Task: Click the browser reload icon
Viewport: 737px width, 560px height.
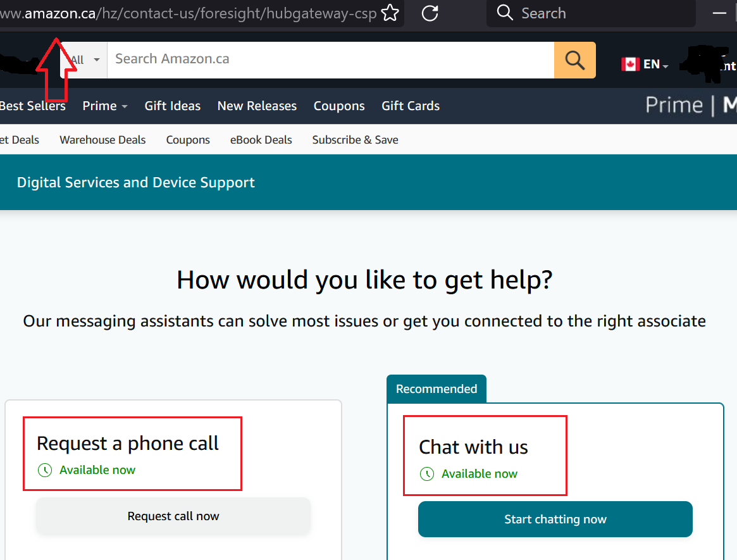Action: point(430,13)
